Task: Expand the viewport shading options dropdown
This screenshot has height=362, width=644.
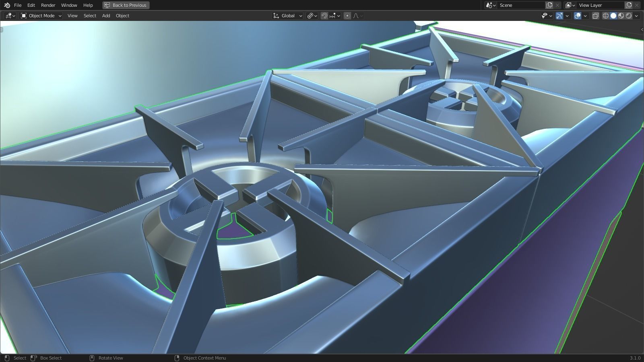Action: [636, 16]
